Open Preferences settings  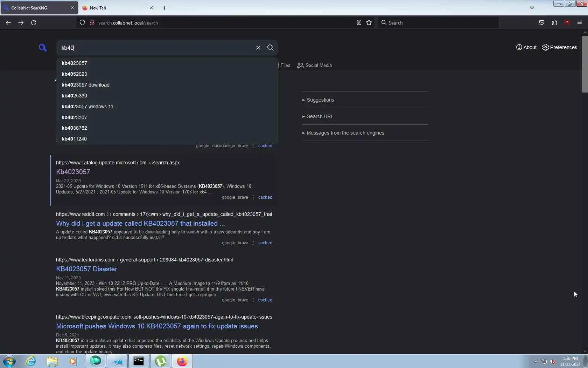(x=559, y=47)
